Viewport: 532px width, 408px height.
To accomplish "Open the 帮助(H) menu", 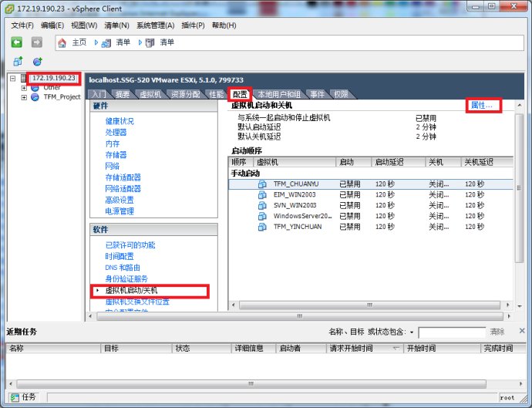I will click(224, 25).
